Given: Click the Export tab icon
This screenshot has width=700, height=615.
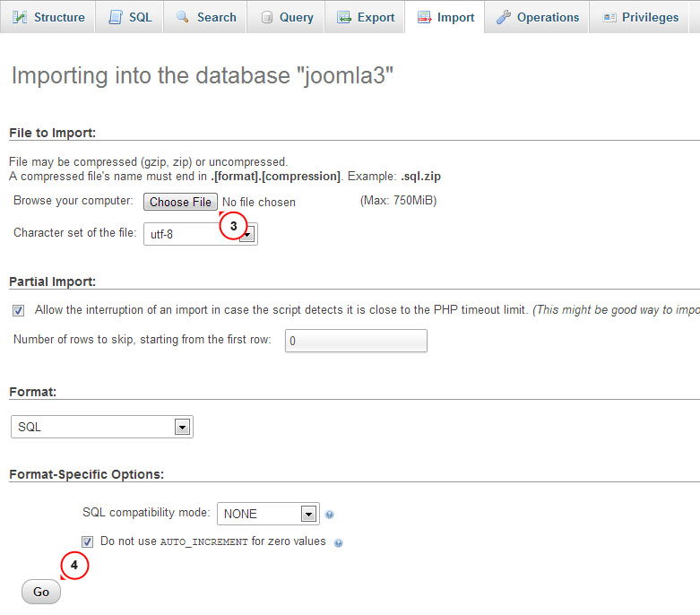Looking at the screenshot, I should [x=343, y=17].
